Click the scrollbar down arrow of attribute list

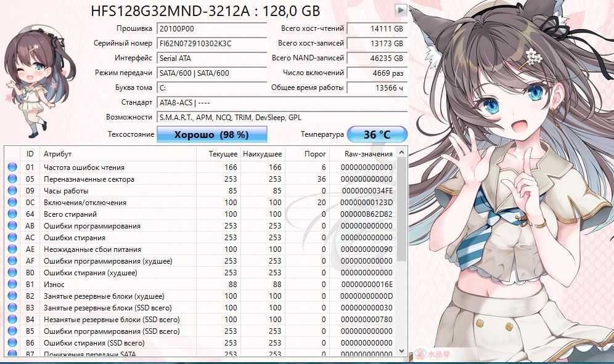[x=401, y=350]
